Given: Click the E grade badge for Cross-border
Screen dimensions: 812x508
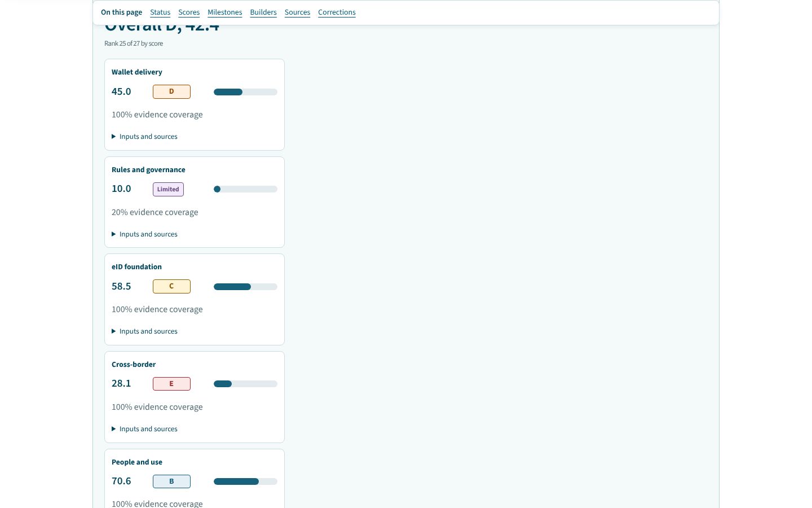Looking at the screenshot, I should 171,384.
